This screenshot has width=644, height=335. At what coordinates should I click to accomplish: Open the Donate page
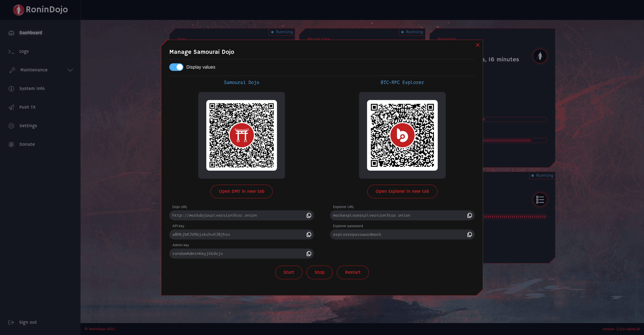point(27,144)
